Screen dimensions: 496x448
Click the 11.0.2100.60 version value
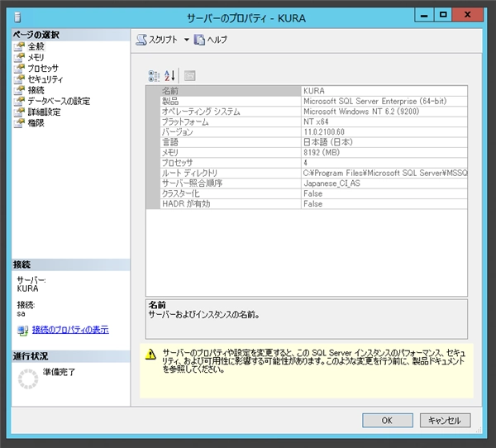click(384, 132)
